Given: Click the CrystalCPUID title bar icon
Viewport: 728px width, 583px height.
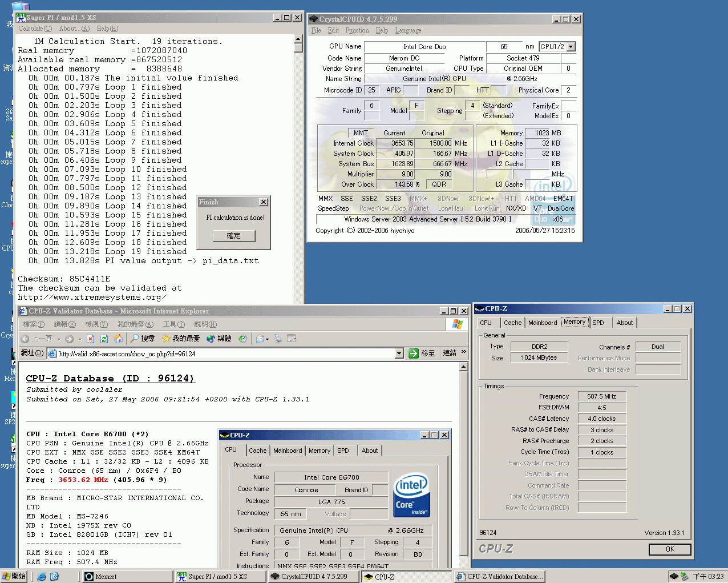Looking at the screenshot, I should tap(313, 19).
